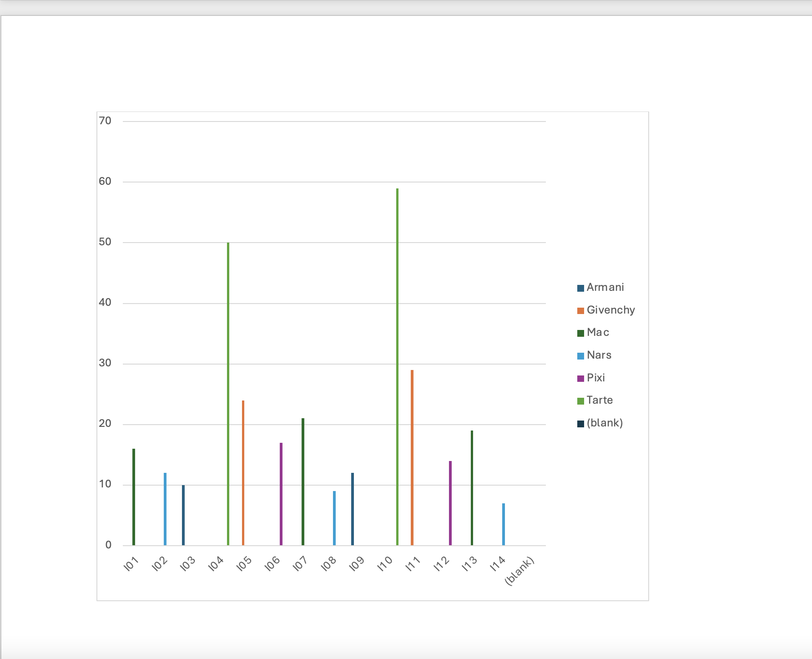Screen dimensions: 812x659
Task: Click the empty chart plot area
Action: [x=318, y=182]
